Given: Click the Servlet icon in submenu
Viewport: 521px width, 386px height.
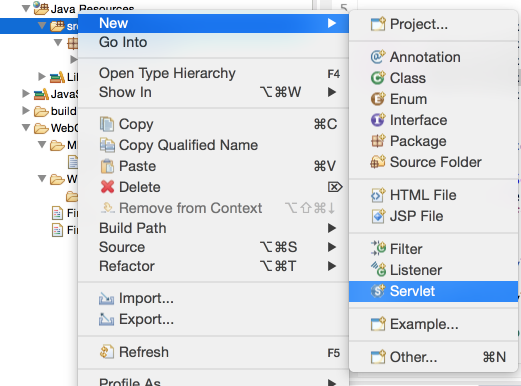Looking at the screenshot, I should [x=378, y=291].
